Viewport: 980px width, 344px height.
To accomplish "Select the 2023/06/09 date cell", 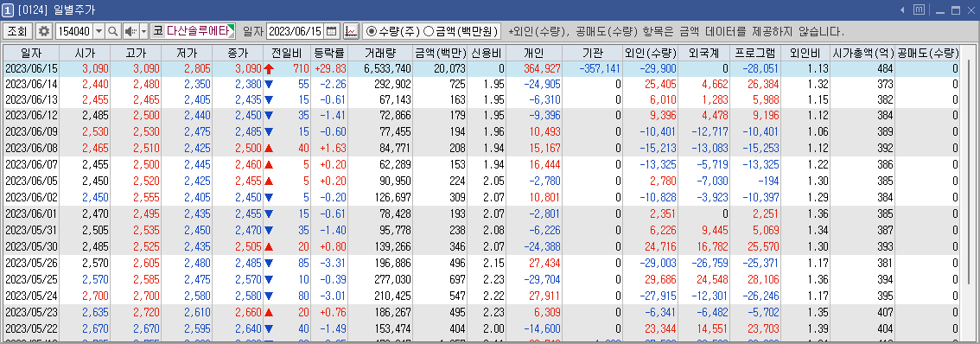I will coord(30,131).
